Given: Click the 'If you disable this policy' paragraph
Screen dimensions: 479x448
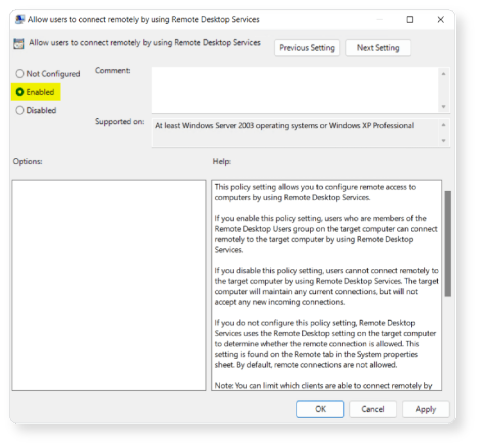Looking at the screenshot, I should point(326,286).
